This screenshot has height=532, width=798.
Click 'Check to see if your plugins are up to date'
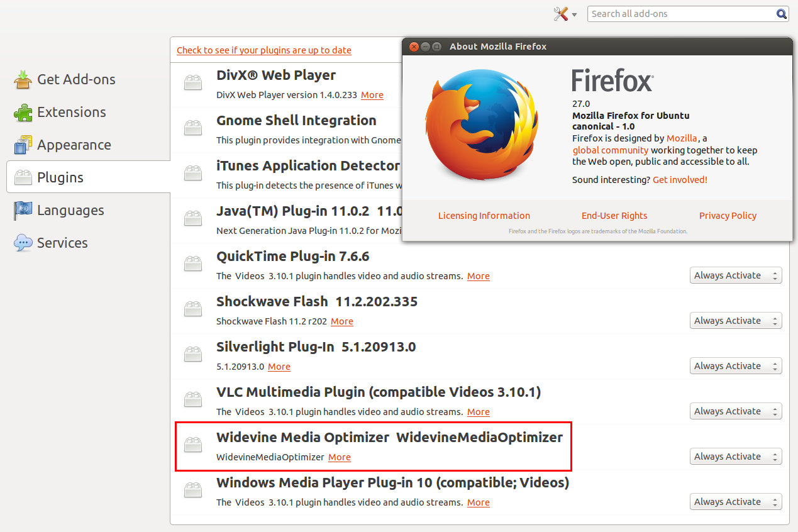click(264, 50)
